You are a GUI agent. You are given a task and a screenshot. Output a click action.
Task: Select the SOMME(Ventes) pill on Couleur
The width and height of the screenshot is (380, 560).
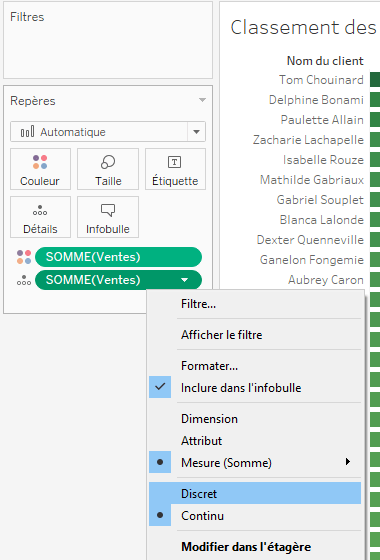tap(118, 257)
